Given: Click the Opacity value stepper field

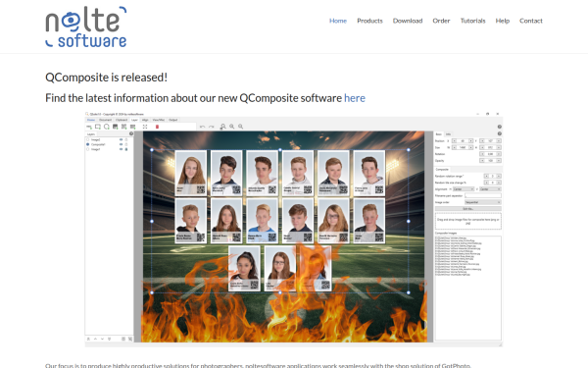Looking at the screenshot, I should 491,160.
